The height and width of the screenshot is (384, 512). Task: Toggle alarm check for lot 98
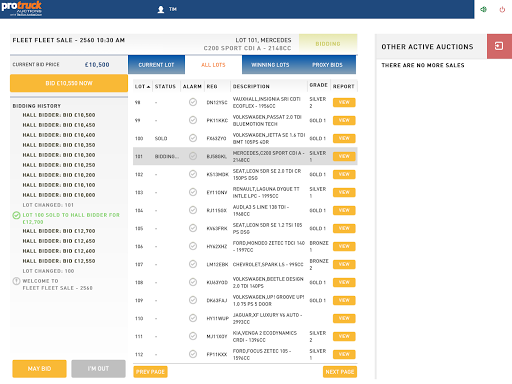(193, 102)
